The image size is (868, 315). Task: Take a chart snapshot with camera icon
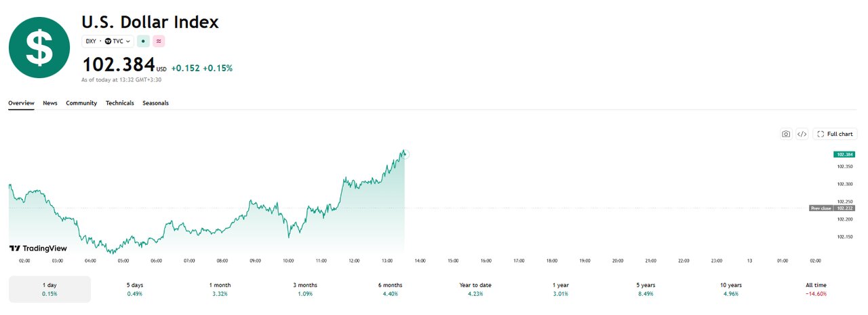pos(786,134)
